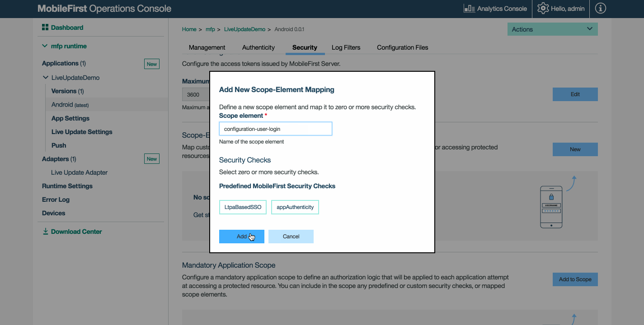This screenshot has height=325, width=644.
Task: Toggle the LtpaBasedSSO security check
Action: pyautogui.click(x=243, y=207)
